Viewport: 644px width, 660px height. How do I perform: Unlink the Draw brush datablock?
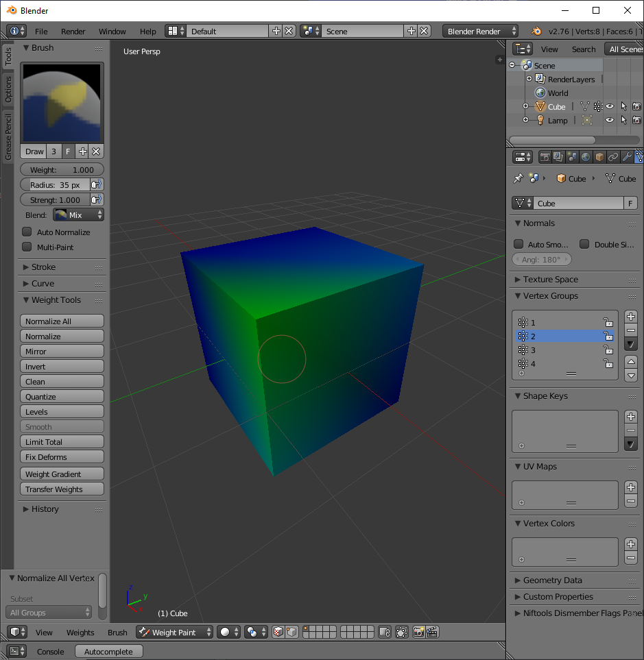pos(96,151)
